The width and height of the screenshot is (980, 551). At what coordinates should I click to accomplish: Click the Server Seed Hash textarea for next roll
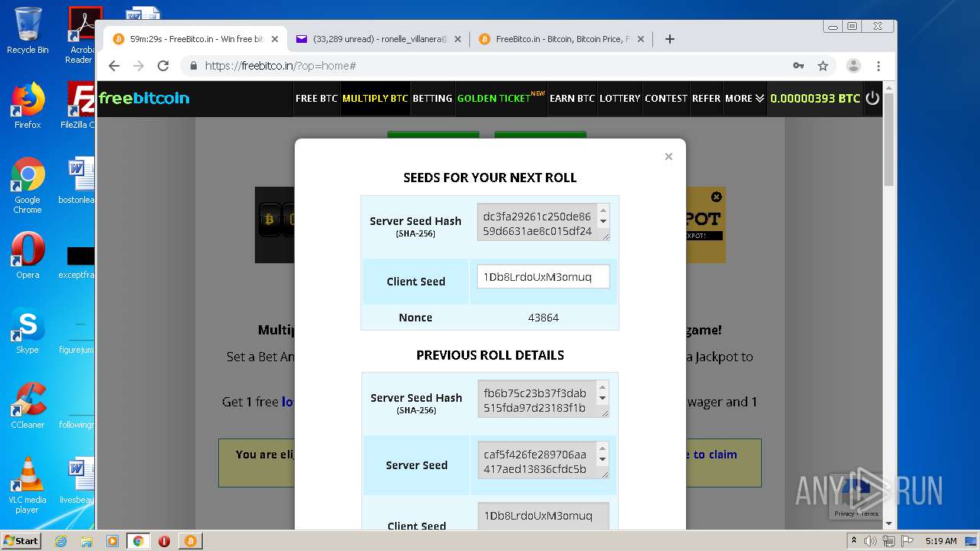543,222
